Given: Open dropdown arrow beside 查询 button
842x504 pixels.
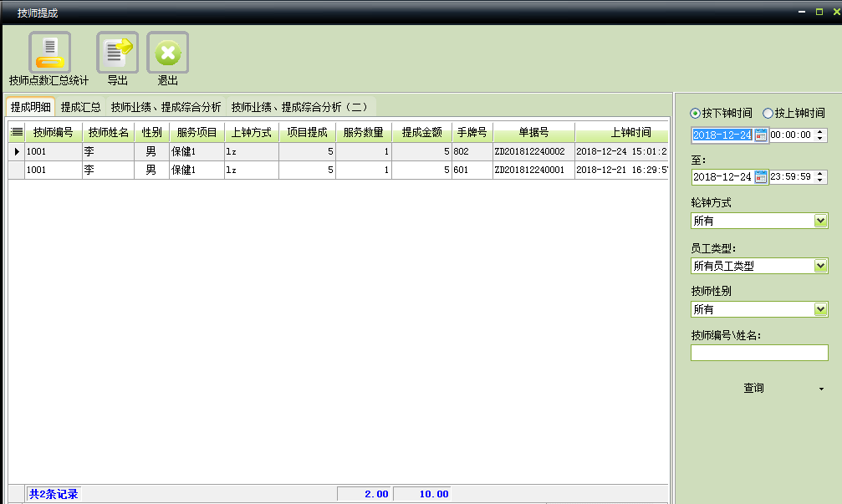Looking at the screenshot, I should click(821, 389).
